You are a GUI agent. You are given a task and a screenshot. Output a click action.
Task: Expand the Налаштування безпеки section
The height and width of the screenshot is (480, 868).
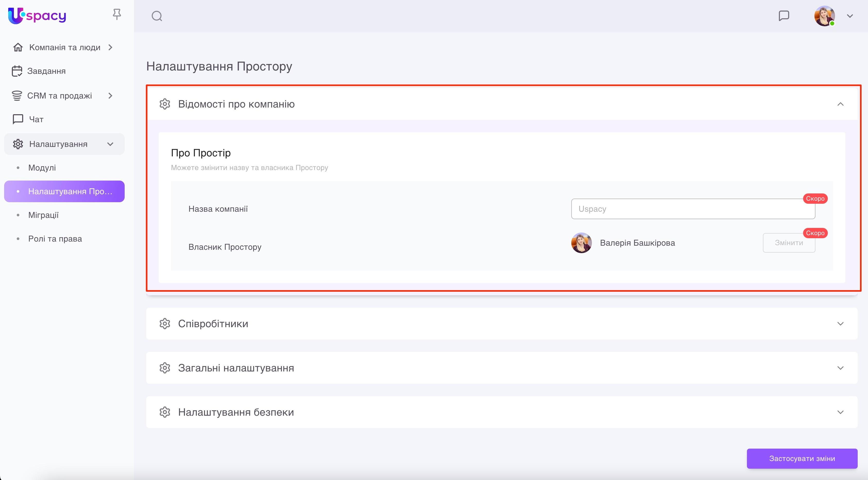coord(840,412)
